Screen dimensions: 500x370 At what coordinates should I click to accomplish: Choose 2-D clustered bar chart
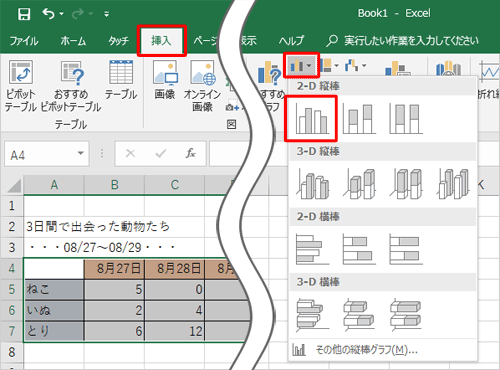coord(313,249)
